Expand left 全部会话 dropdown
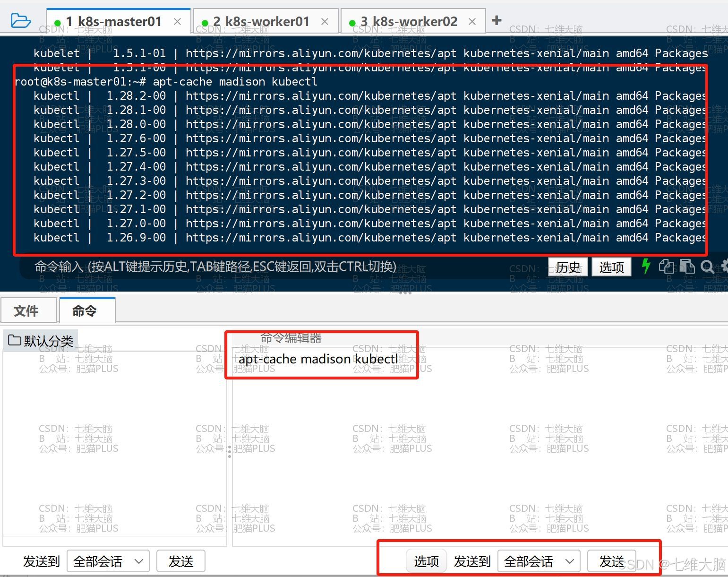This screenshot has width=728, height=577. [x=108, y=561]
